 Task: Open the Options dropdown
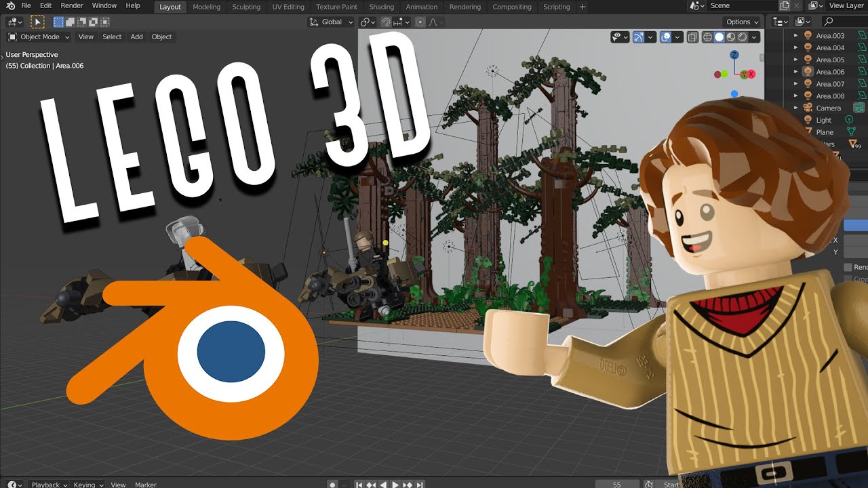(743, 22)
